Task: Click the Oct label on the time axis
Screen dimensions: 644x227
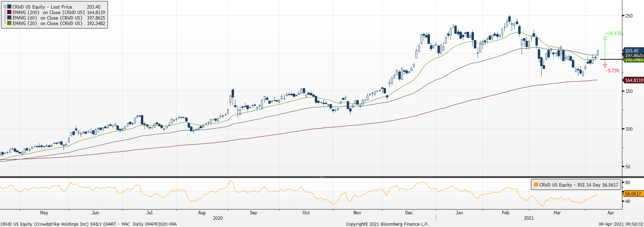Action: (x=306, y=213)
